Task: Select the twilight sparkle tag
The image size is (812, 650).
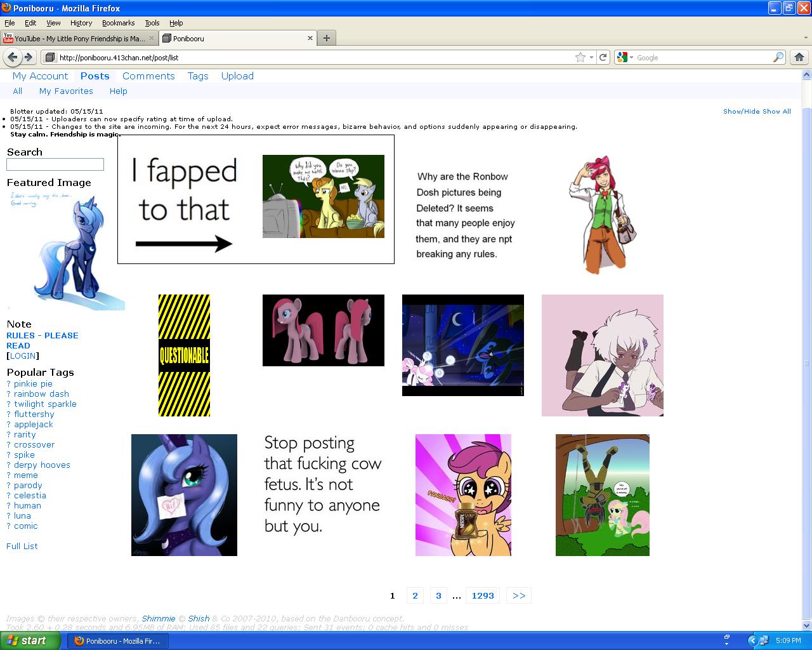Action: pos(45,404)
